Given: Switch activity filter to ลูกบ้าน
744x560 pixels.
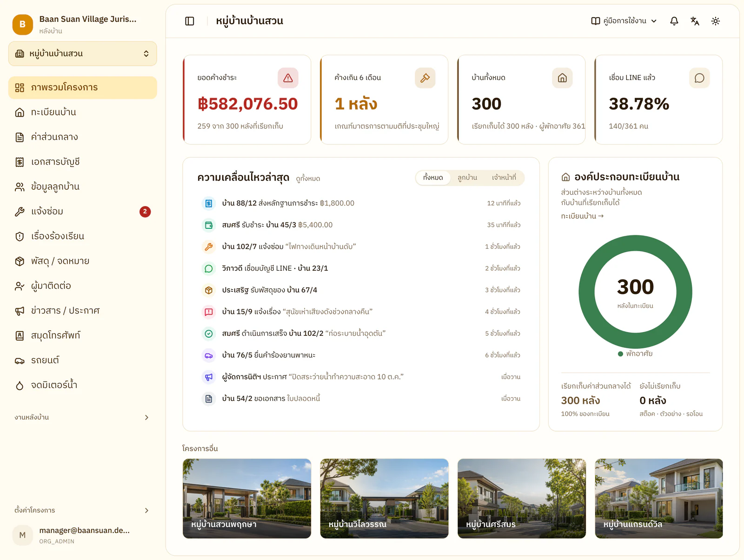Looking at the screenshot, I should tap(467, 178).
